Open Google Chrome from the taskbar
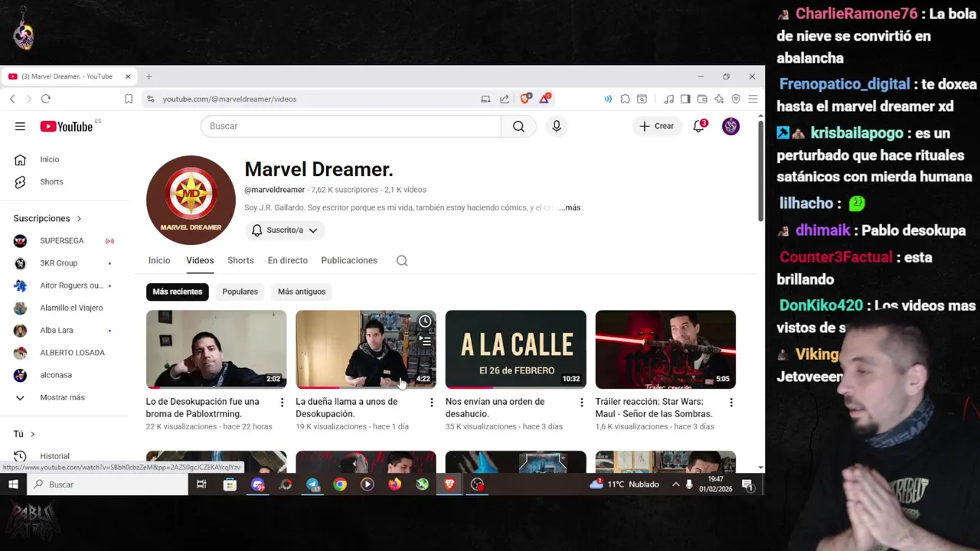Screen dimensions: 980x551 point(340,484)
